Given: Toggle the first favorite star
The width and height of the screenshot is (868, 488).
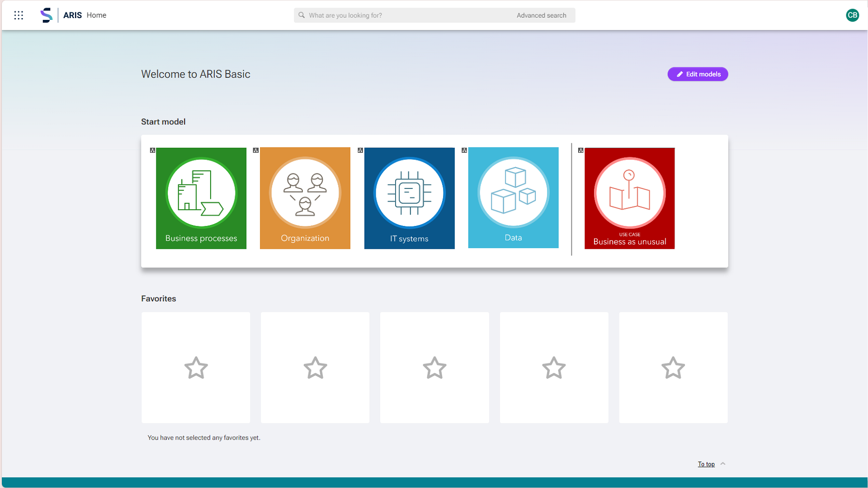Looking at the screenshot, I should pyautogui.click(x=196, y=368).
